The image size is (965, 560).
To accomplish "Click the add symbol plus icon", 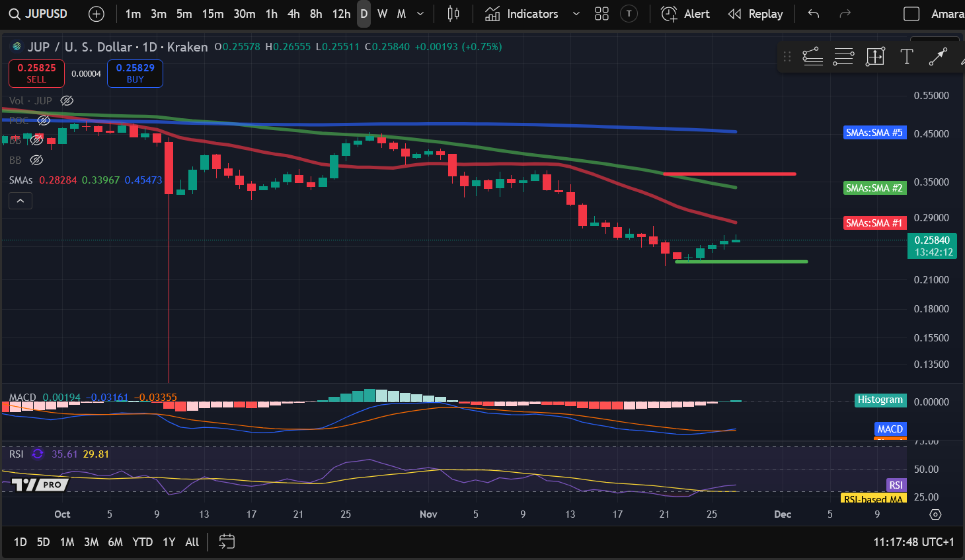I will pos(96,14).
